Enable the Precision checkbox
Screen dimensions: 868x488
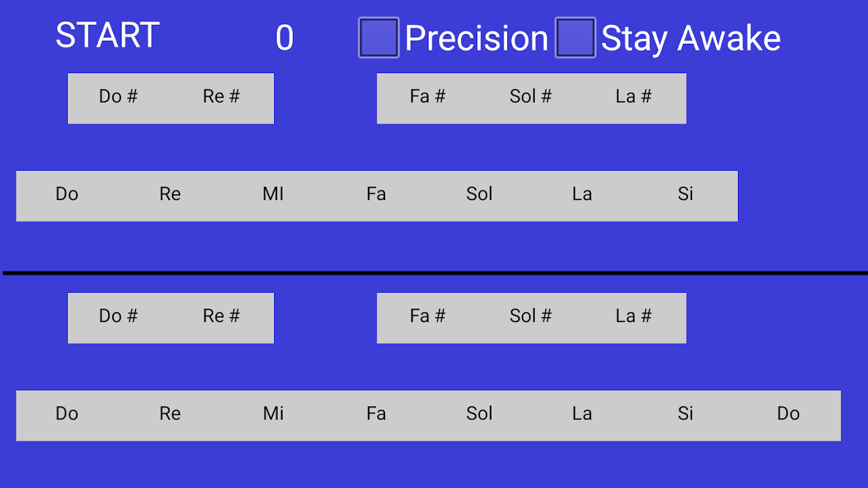(x=378, y=38)
